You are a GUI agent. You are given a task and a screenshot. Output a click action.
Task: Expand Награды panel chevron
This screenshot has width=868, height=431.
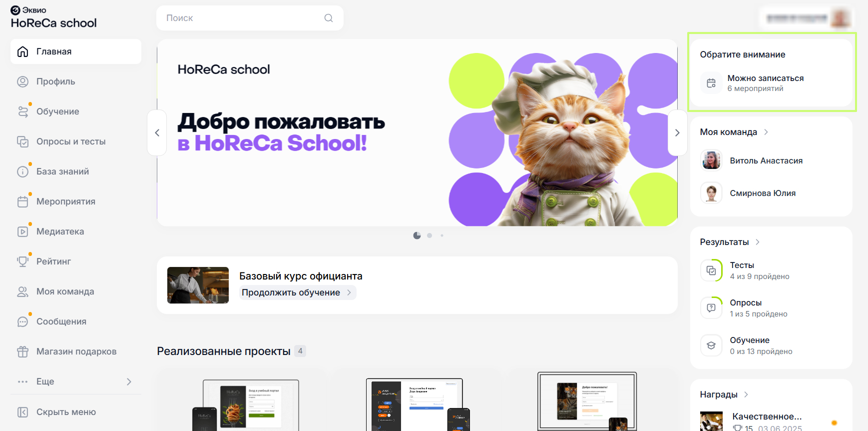746,394
